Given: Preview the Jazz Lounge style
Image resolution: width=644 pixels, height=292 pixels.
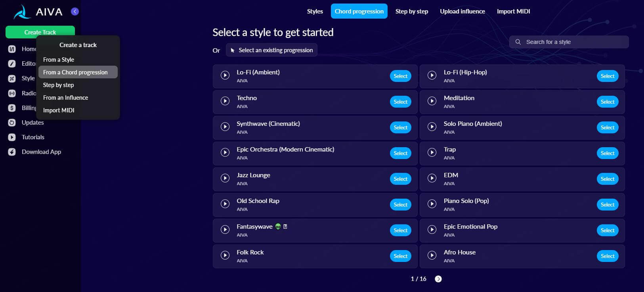Looking at the screenshot, I should (x=225, y=178).
